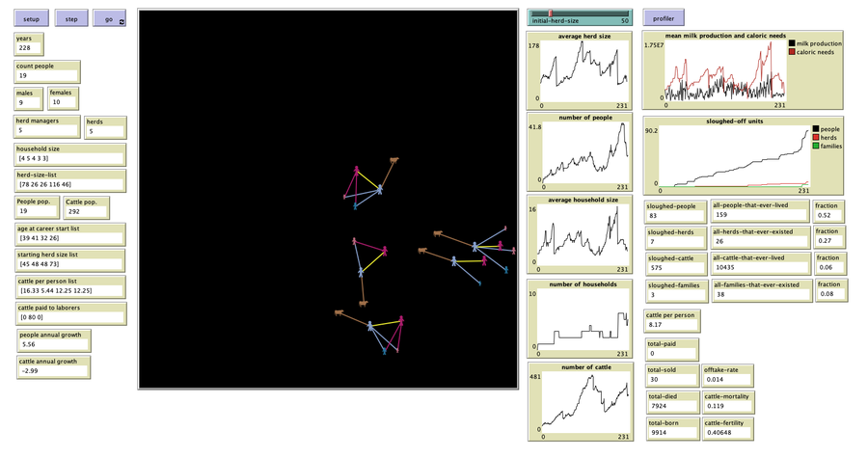Click the green families legend swatch

tap(815, 146)
